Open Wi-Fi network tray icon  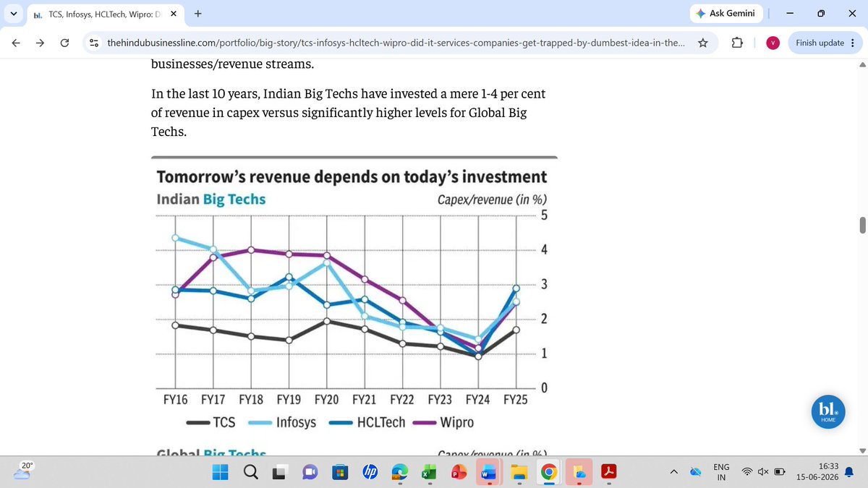(747, 472)
